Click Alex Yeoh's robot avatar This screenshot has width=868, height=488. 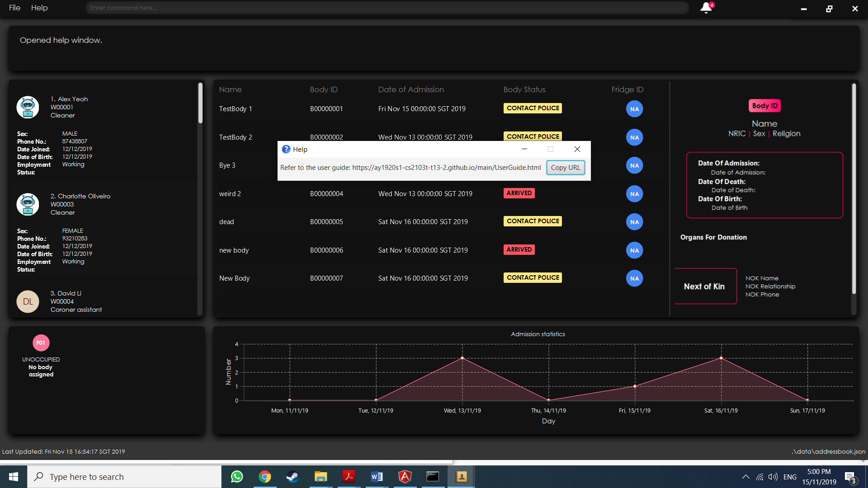[x=28, y=108]
